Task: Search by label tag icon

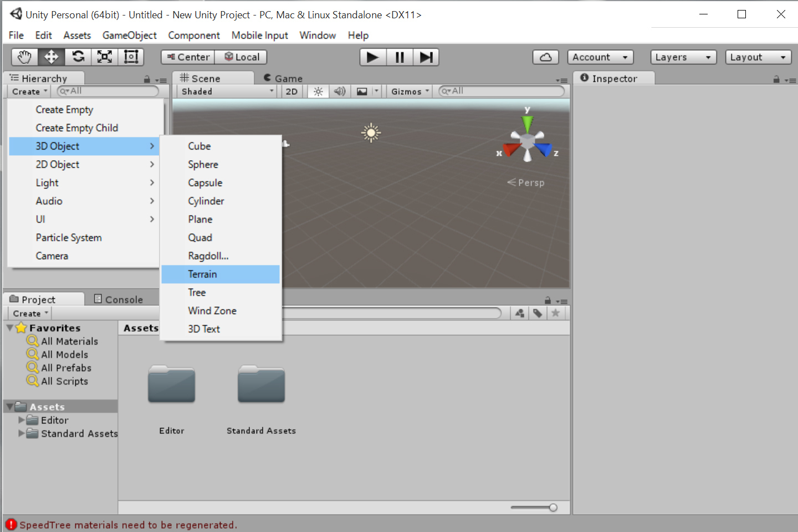Action: point(538,313)
